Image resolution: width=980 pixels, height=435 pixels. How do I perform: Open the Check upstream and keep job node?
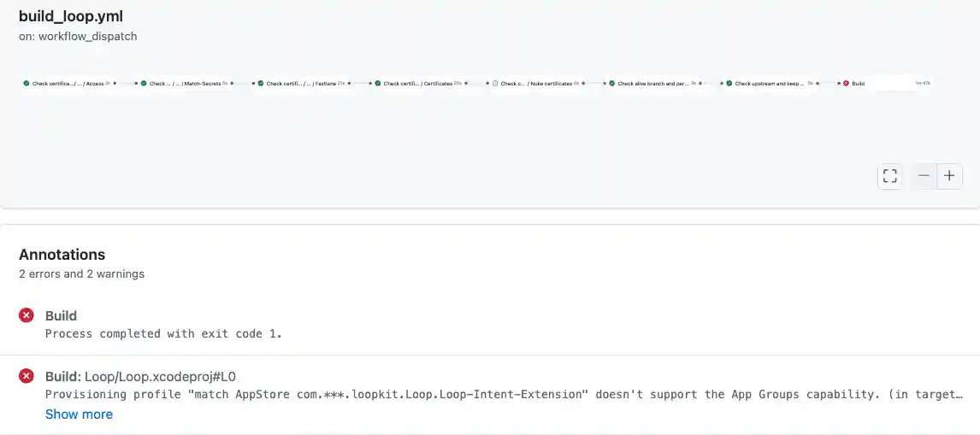[x=770, y=83]
